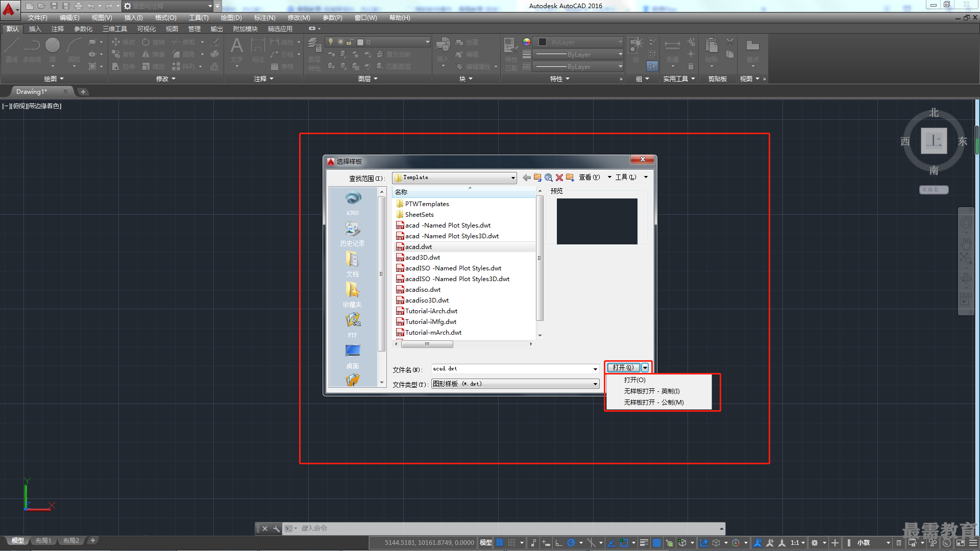
Task: Toggle dynamic input in status bar
Action: pos(546,543)
